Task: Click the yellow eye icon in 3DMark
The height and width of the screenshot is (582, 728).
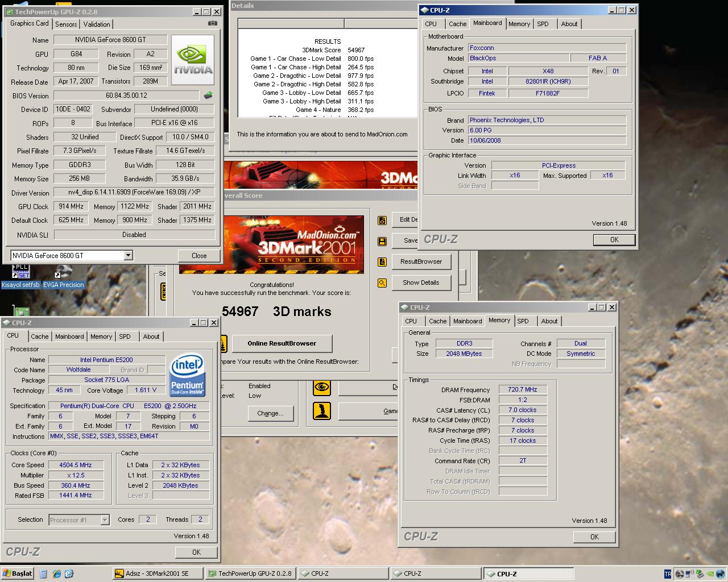Action: point(322,387)
